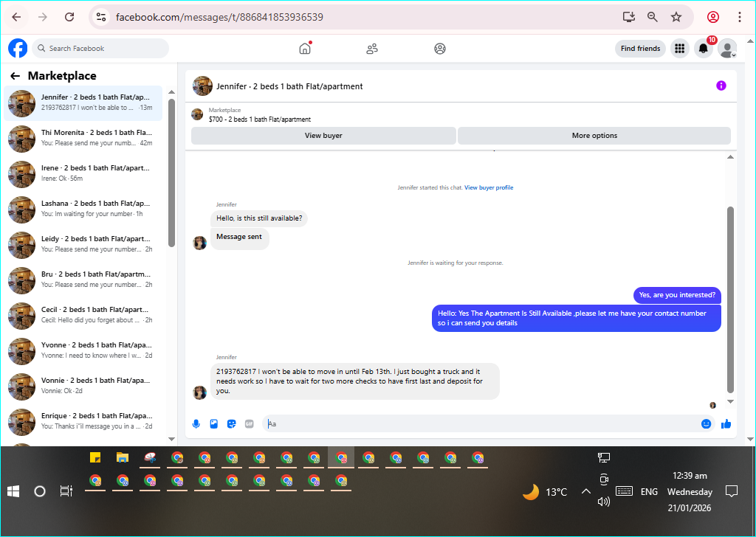Click the 'Message sent' bubble
Viewport: 756px width, 537px height.
pos(239,238)
